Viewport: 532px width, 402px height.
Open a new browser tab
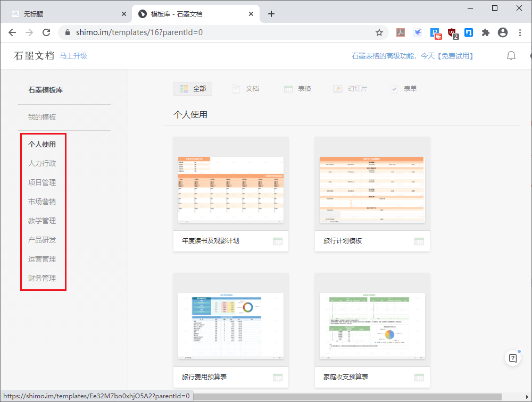point(271,14)
